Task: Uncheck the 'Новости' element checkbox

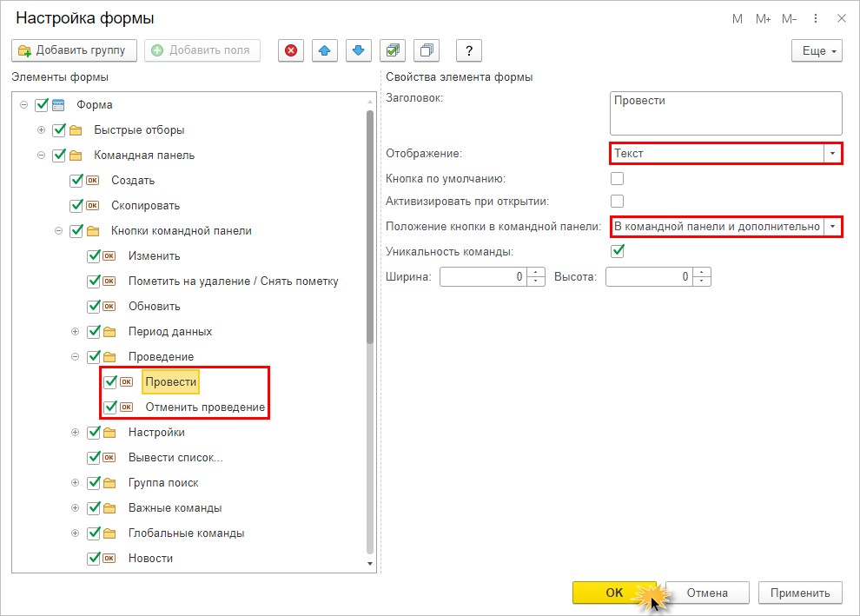Action: (95, 558)
